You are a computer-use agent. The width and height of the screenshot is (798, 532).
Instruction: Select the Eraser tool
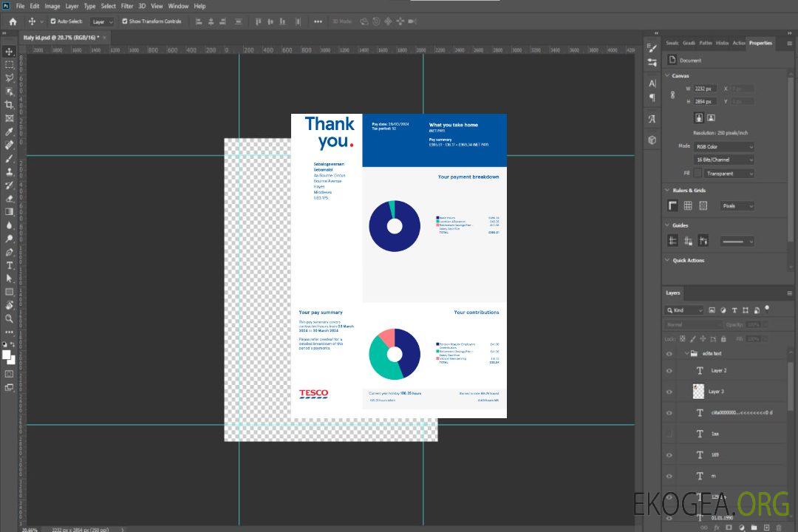(9, 198)
